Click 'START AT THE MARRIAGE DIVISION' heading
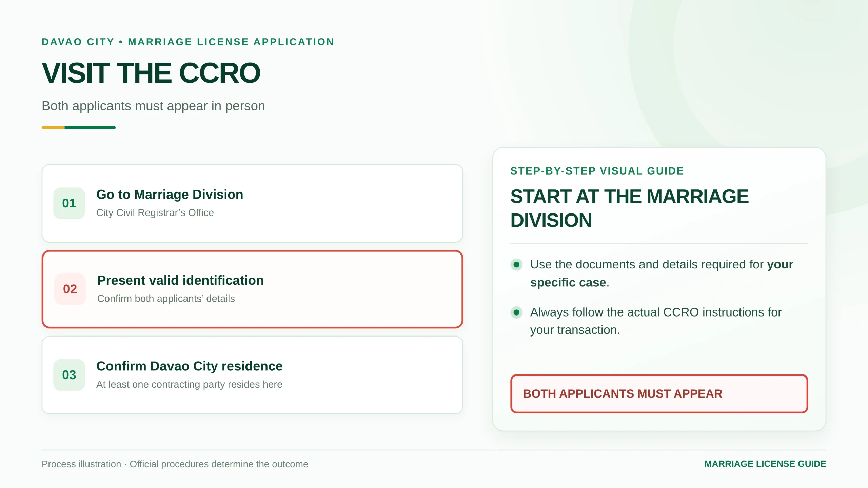 click(630, 208)
